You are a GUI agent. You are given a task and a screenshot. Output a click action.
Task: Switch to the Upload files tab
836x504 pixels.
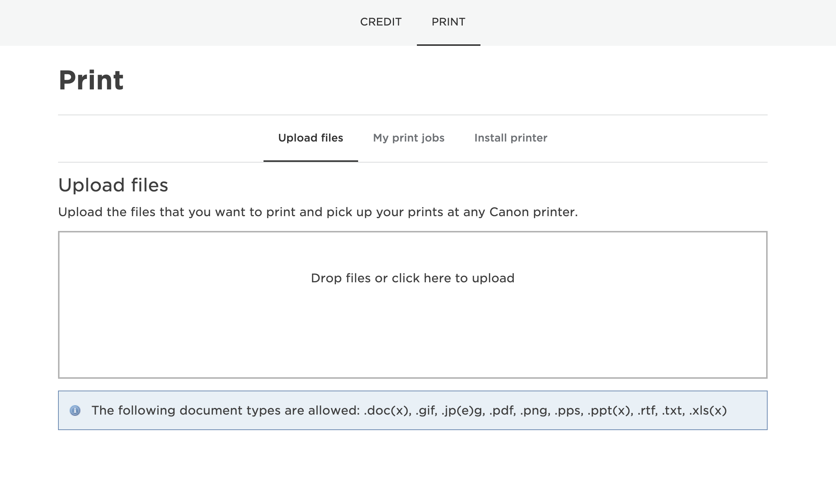click(310, 138)
